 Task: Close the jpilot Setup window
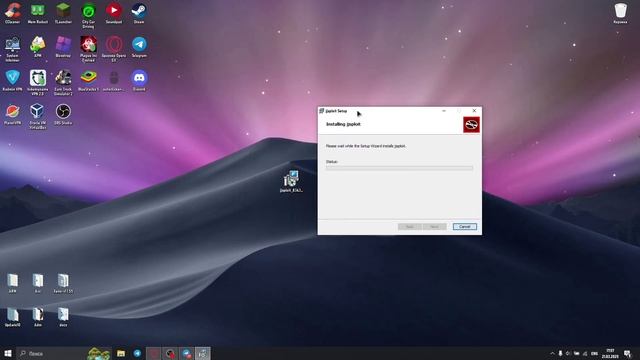[474, 111]
